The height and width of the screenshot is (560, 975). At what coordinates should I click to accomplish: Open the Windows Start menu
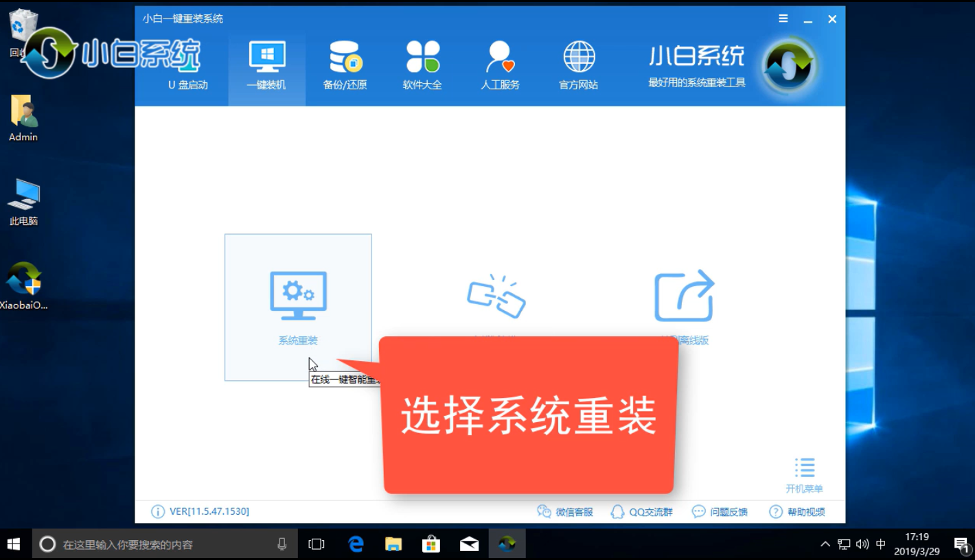pos(14,544)
